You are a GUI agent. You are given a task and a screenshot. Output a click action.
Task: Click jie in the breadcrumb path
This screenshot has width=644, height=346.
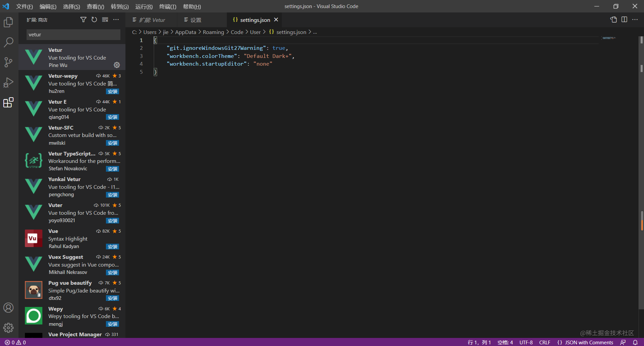tap(166, 32)
